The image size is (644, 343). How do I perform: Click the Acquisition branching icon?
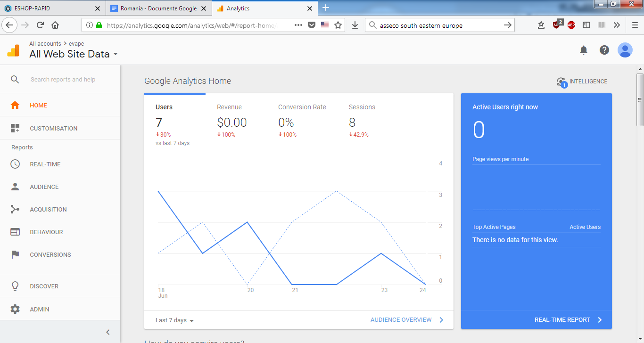coord(15,209)
